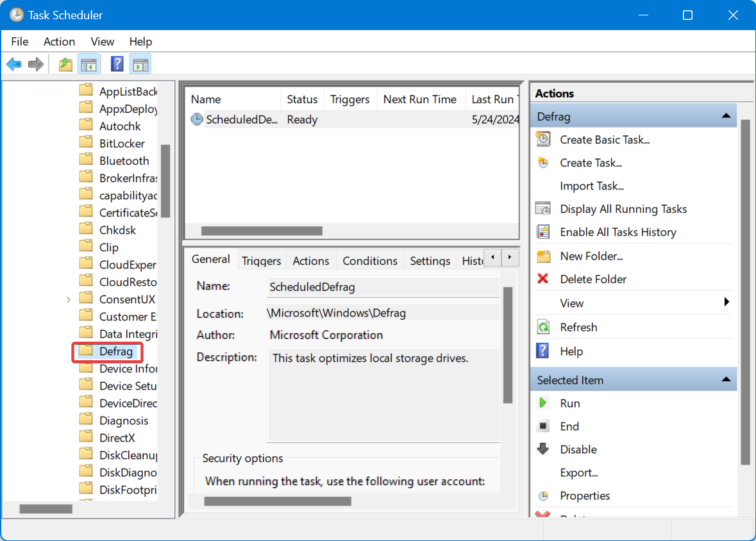Click the task list horizontal scrollbar
756x541 pixels.
point(262,231)
